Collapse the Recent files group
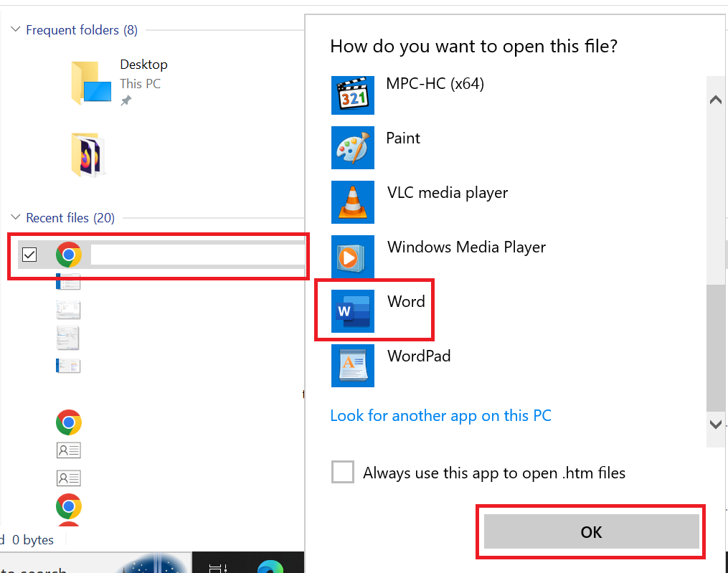The image size is (728, 573). 15,217
